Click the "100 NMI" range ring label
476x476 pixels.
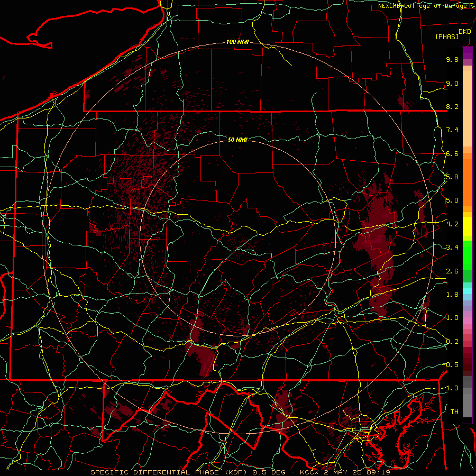tap(237, 42)
